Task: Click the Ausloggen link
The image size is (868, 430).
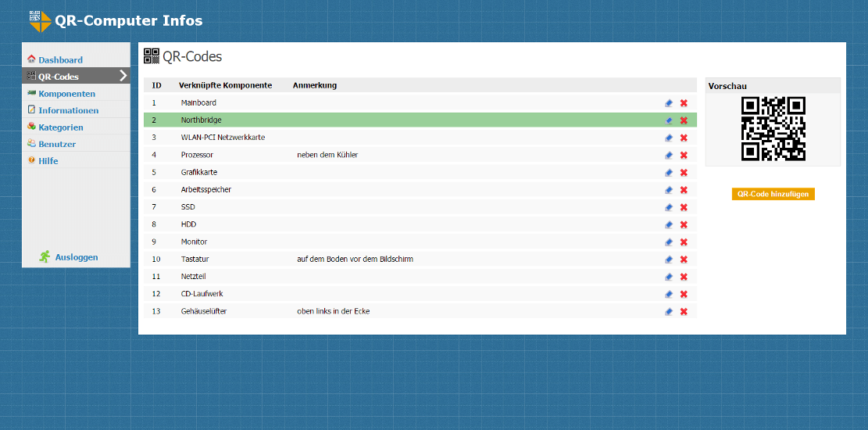Action: pyautogui.click(x=77, y=257)
